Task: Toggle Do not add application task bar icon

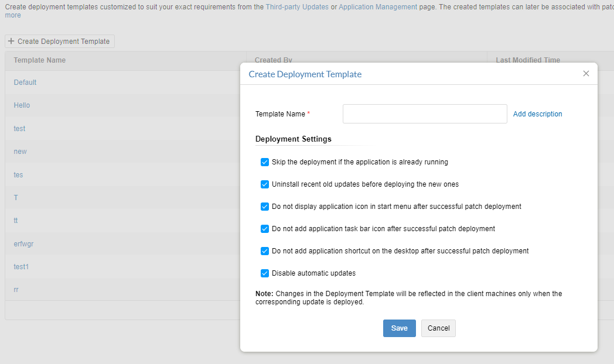Action: pos(265,229)
